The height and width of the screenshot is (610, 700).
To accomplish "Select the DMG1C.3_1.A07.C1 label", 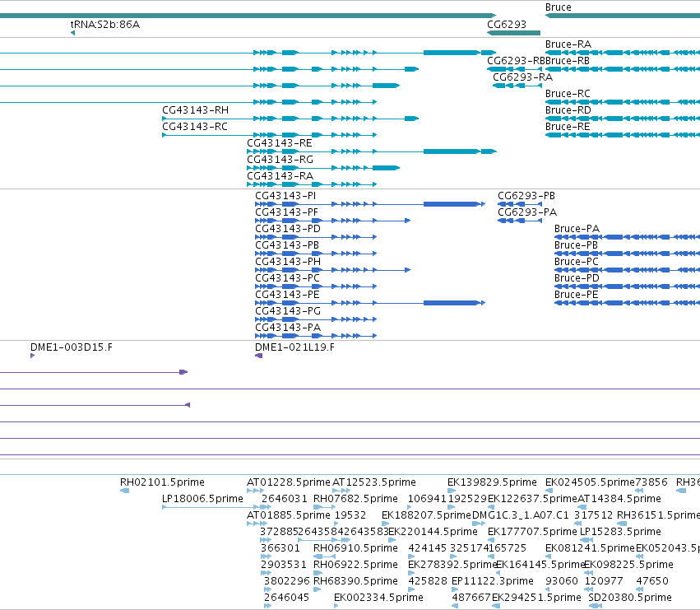I will coord(521,515).
